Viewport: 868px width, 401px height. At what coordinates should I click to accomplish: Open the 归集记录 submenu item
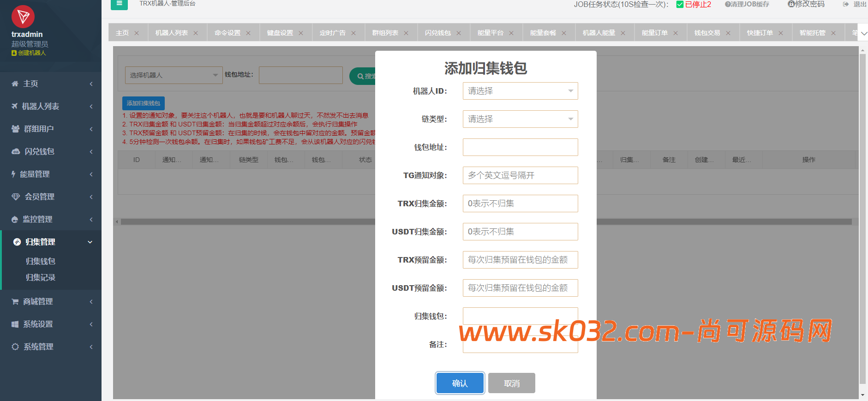pyautogui.click(x=41, y=277)
